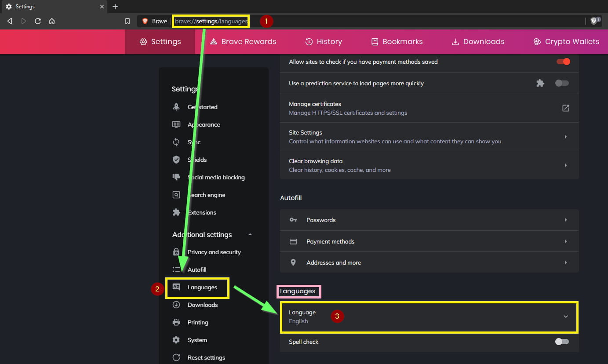The image size is (608, 364).
Task: Open Privacy and security section
Action: tap(214, 252)
